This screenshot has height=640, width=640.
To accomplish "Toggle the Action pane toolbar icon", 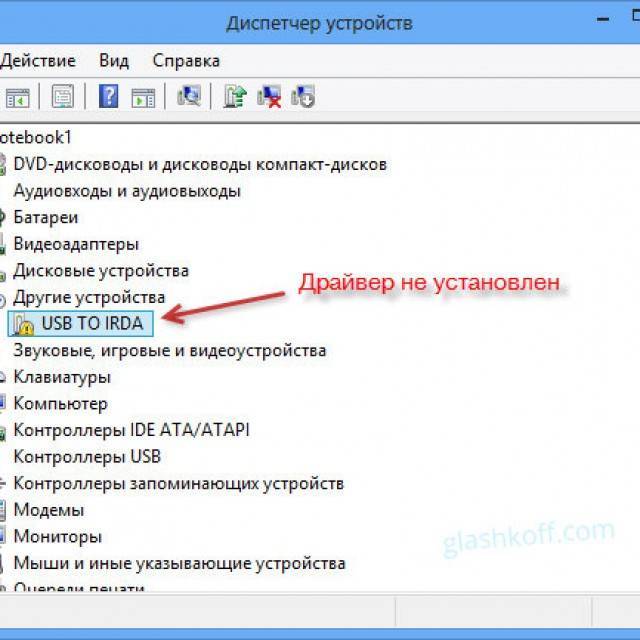I will 143,98.
